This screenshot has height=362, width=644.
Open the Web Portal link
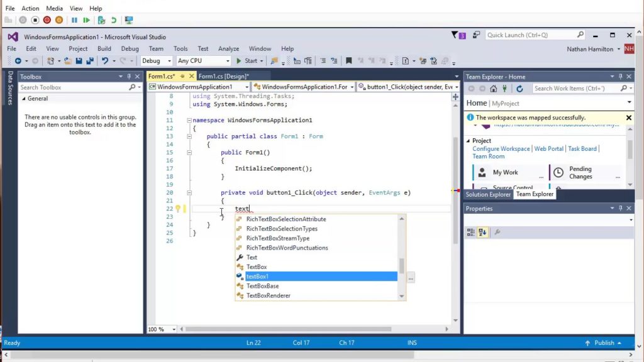(x=548, y=148)
